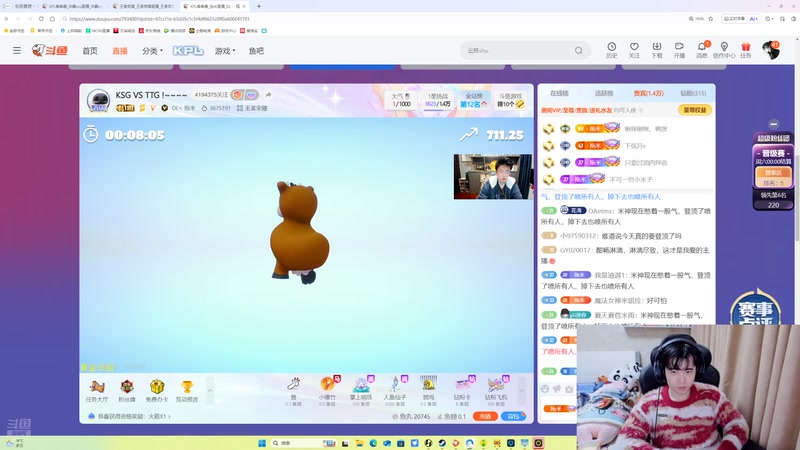Claim the 斗鱼游戏 领10个 reward
800x450 pixels.
(510, 100)
